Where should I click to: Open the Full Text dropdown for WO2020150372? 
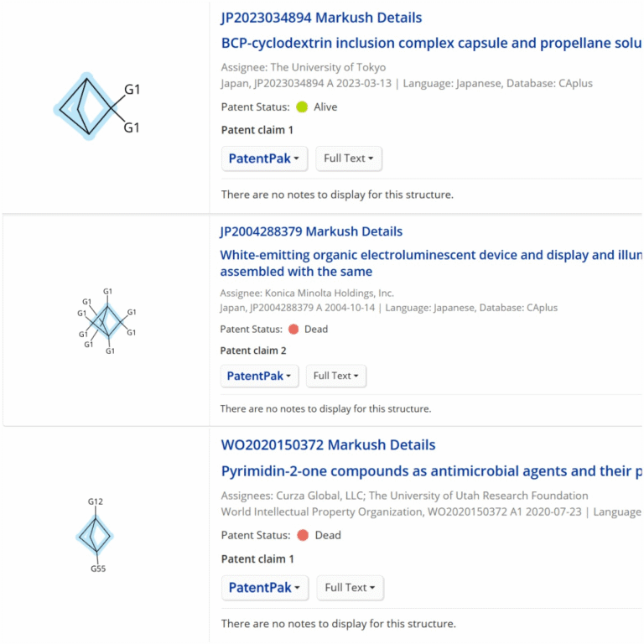click(349, 588)
